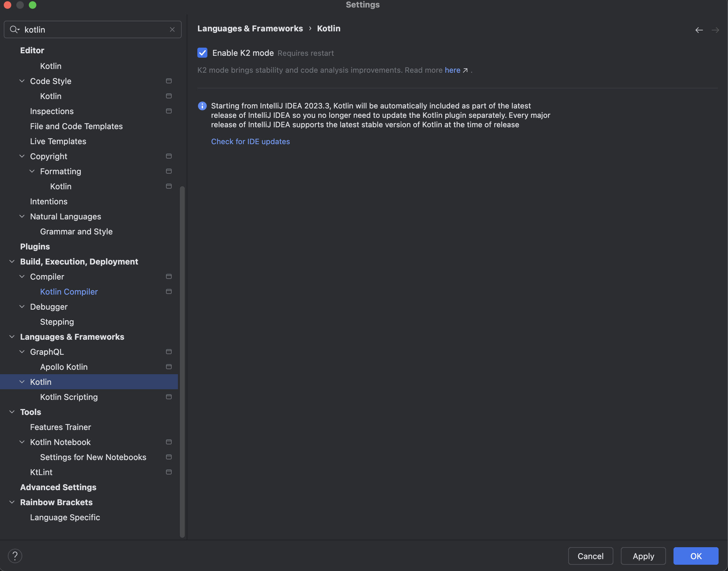
Task: Click the search magnifier icon
Action: [14, 29]
